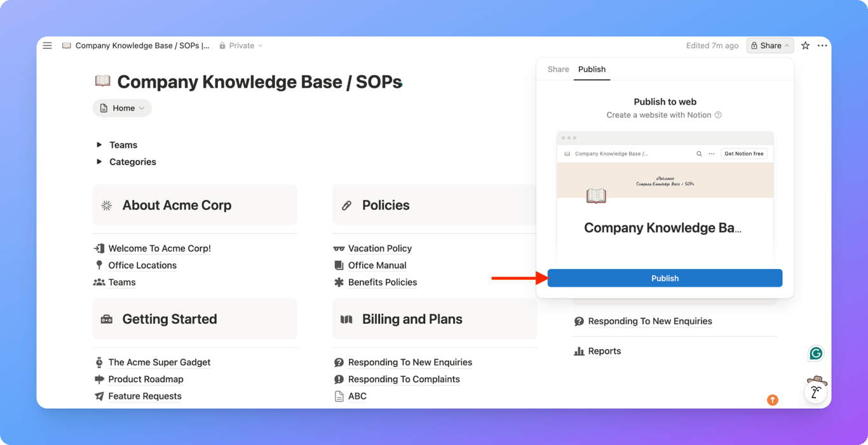Open the Reports page

[604, 351]
